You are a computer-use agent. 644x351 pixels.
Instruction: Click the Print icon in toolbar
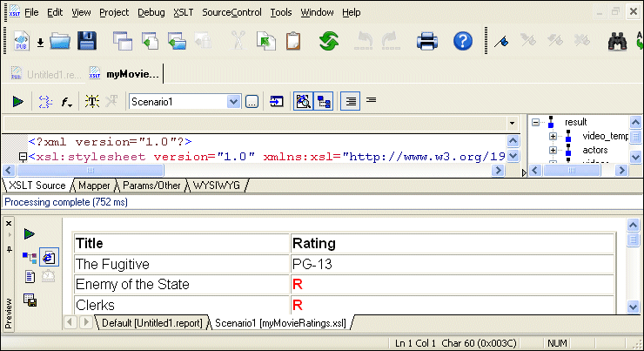[x=427, y=41]
